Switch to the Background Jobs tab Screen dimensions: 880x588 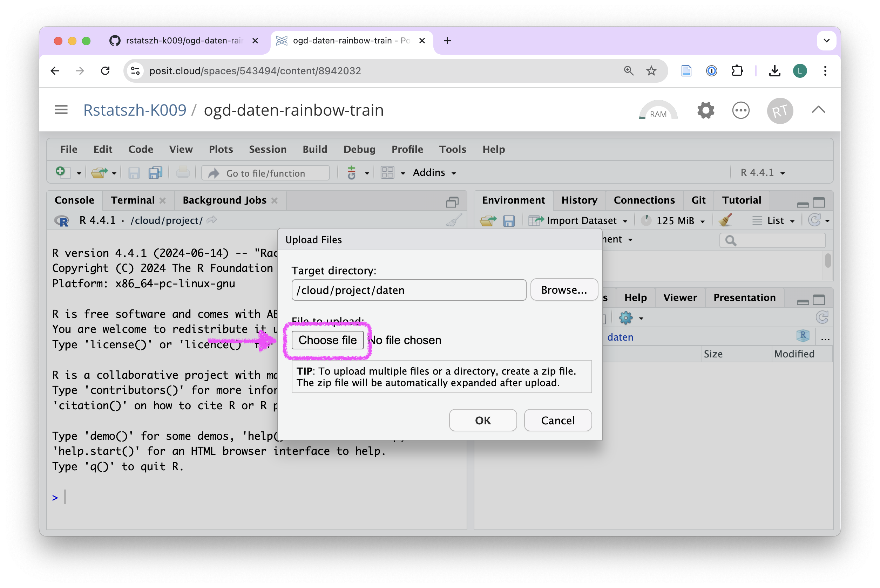(x=224, y=200)
